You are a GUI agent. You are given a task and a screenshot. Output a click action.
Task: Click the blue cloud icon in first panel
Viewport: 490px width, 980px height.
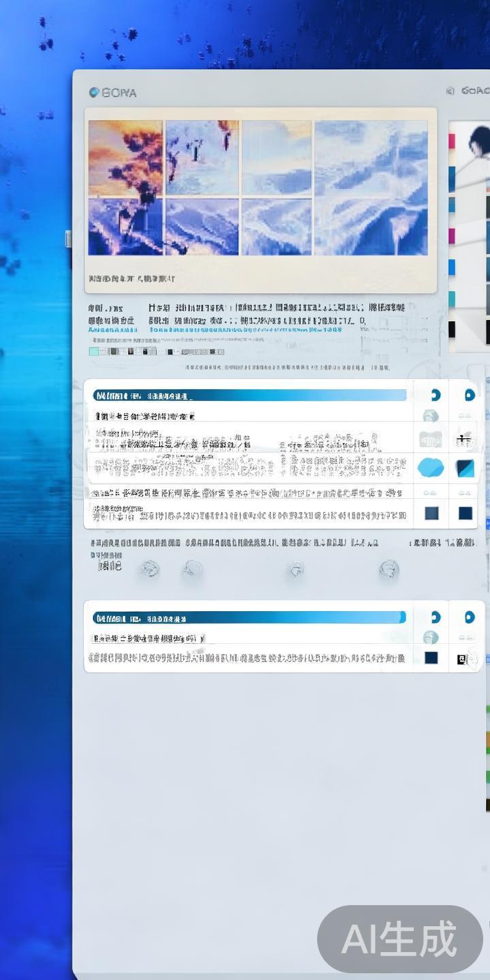pos(431,468)
